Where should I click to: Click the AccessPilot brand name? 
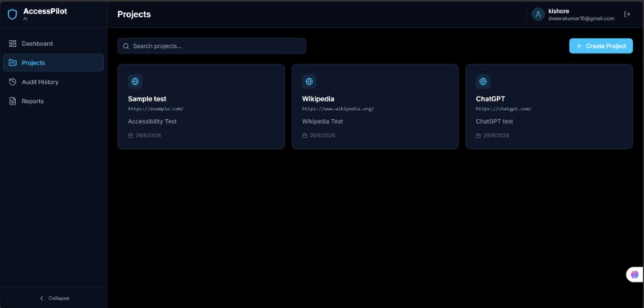[x=46, y=11]
